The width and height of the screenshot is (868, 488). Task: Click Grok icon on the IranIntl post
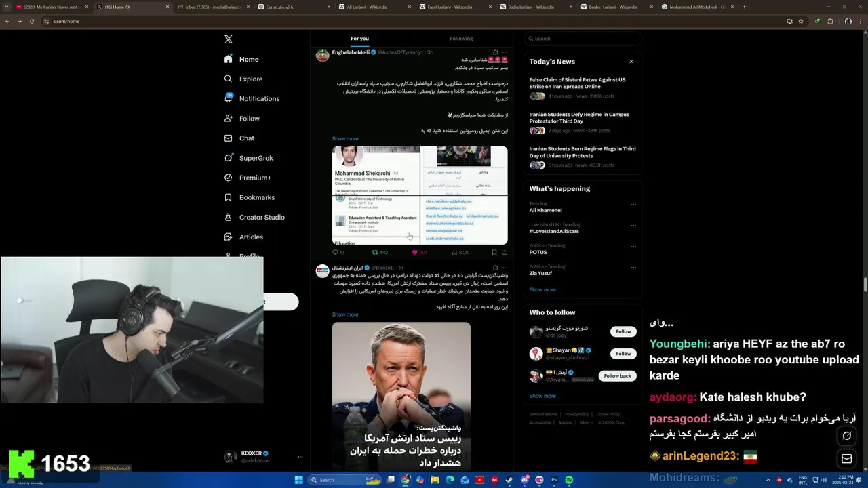(x=495, y=268)
